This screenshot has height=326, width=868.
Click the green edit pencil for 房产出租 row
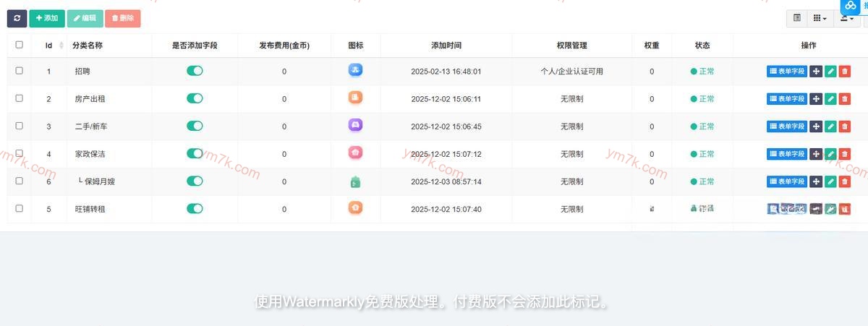pos(830,99)
